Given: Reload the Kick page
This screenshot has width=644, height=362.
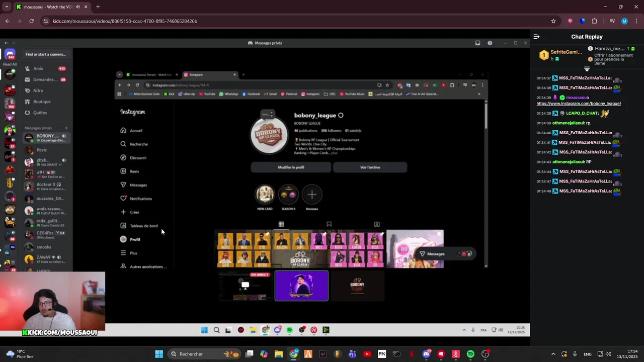Looking at the screenshot, I should 31,21.
